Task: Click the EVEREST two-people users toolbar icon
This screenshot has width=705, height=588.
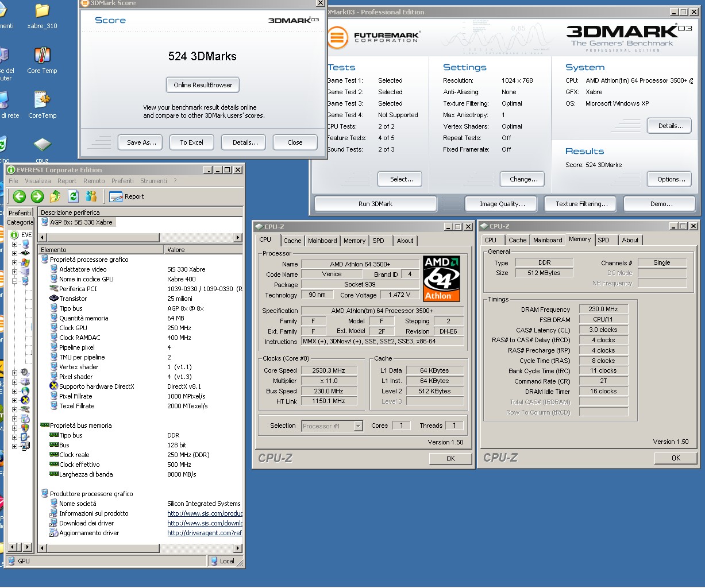Action: (x=91, y=196)
